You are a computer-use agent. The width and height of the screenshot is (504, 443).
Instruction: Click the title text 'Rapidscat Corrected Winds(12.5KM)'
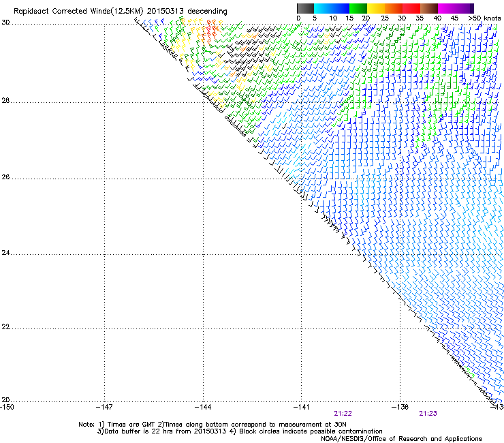pos(78,12)
